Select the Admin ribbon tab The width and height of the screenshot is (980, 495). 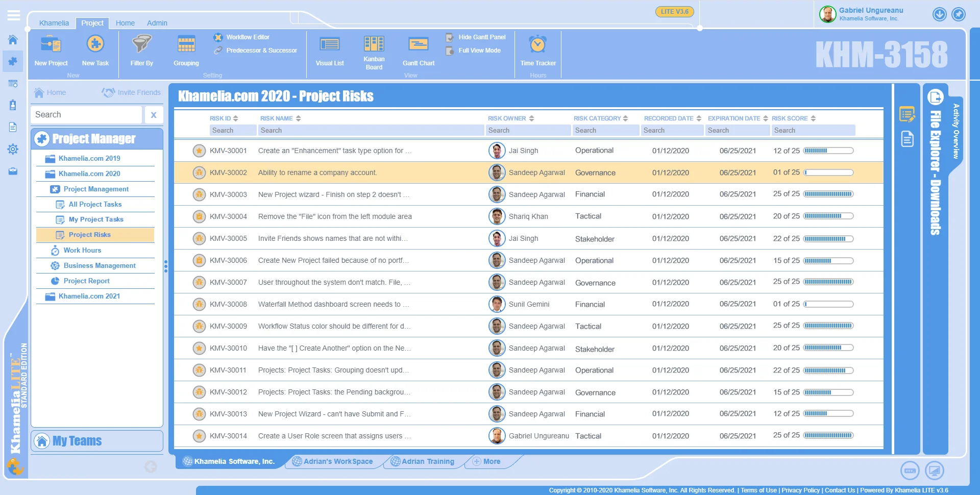click(x=157, y=23)
